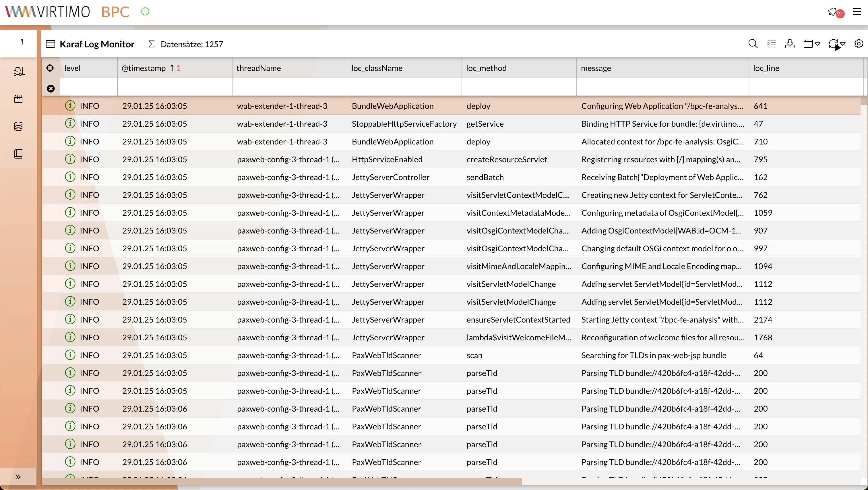Clear all filters with the X icon
The image size is (868, 490).
tap(51, 89)
